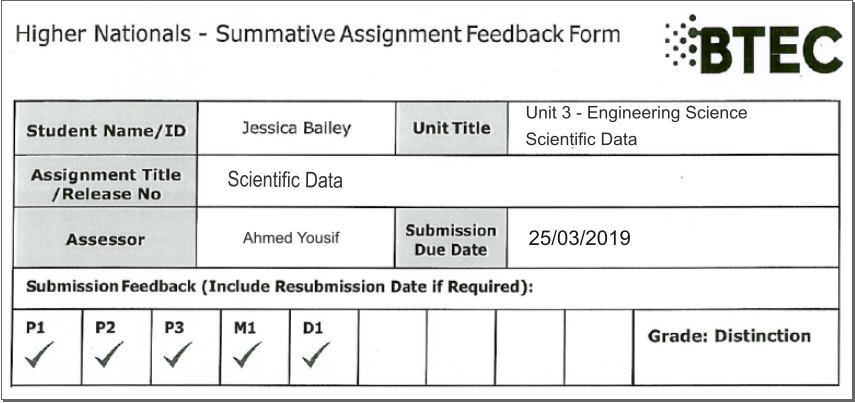Click the assignment title Scientific Data field
This screenshot has width=855, height=403.
285,181
